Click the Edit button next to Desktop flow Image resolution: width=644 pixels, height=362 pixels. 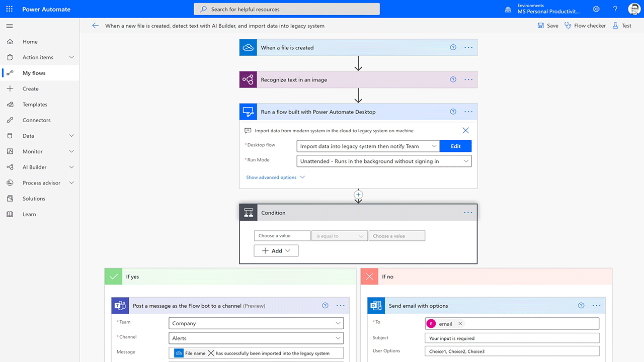click(x=455, y=146)
